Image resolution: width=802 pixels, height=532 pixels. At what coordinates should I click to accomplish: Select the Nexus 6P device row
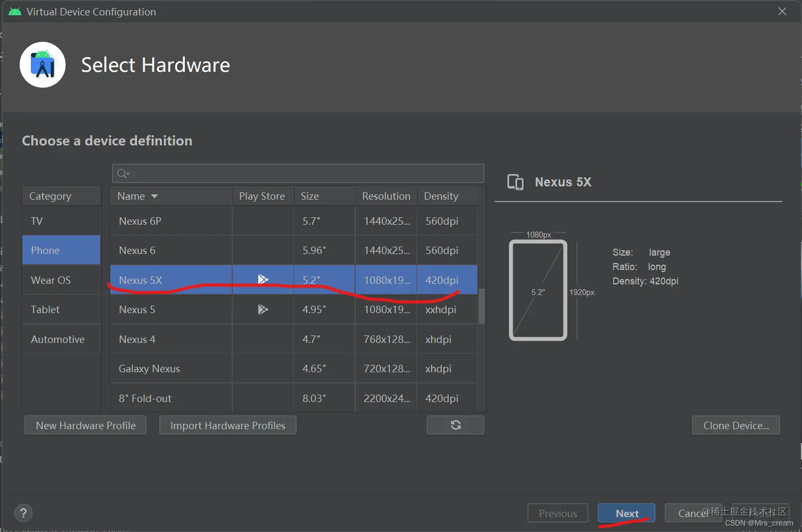pos(293,221)
